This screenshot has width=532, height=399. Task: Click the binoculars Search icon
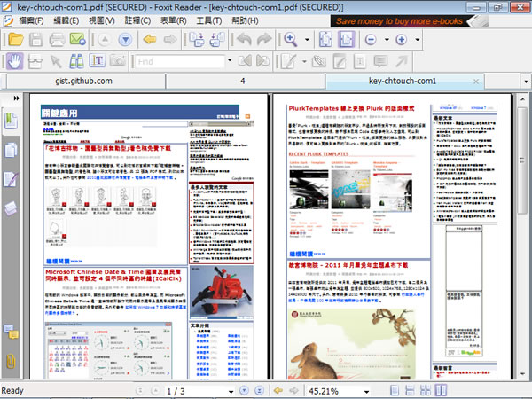[x=76, y=61]
